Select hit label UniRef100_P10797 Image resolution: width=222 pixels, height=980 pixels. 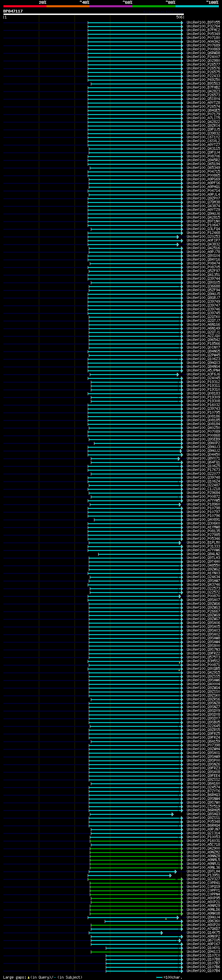point(203,512)
